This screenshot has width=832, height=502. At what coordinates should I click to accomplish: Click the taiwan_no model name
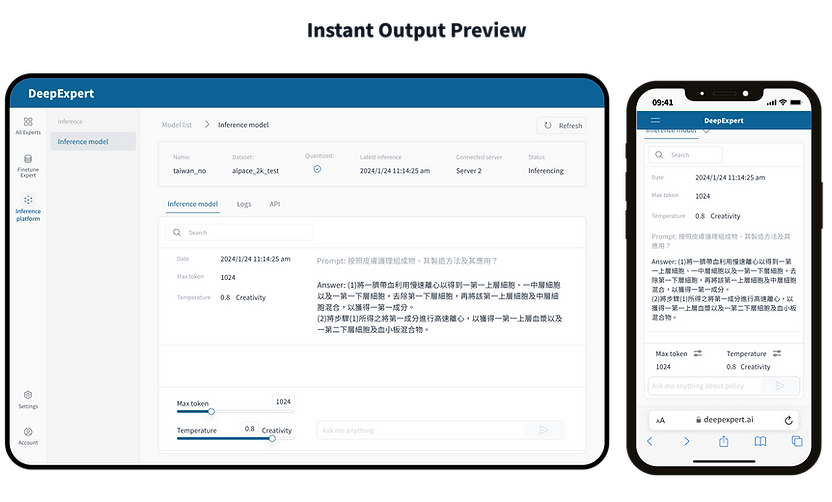pyautogui.click(x=189, y=171)
